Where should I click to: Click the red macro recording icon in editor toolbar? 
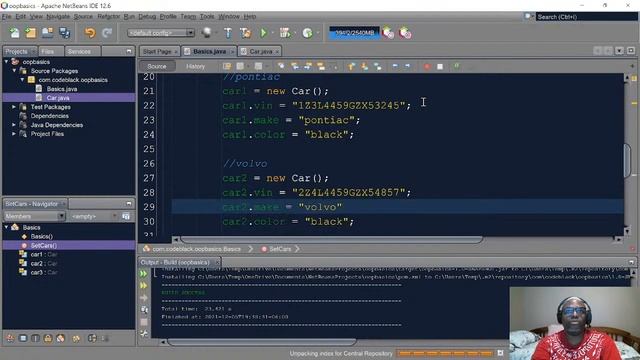click(x=427, y=66)
